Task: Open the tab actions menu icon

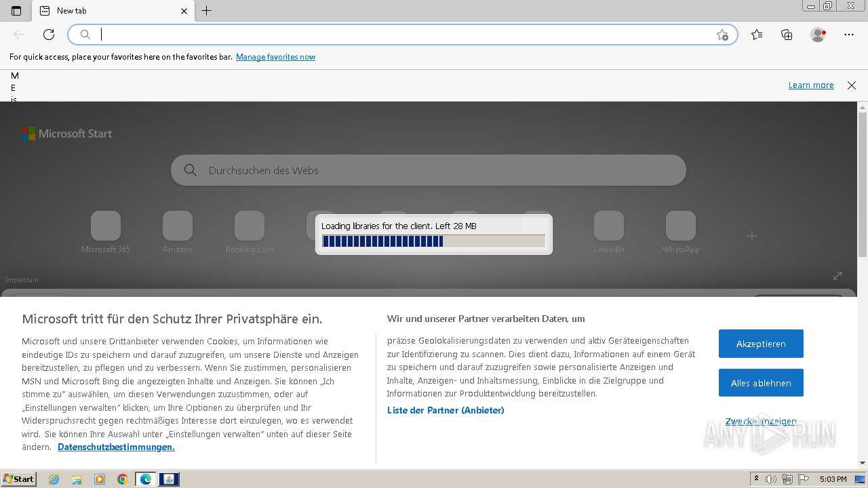Action: point(16,11)
